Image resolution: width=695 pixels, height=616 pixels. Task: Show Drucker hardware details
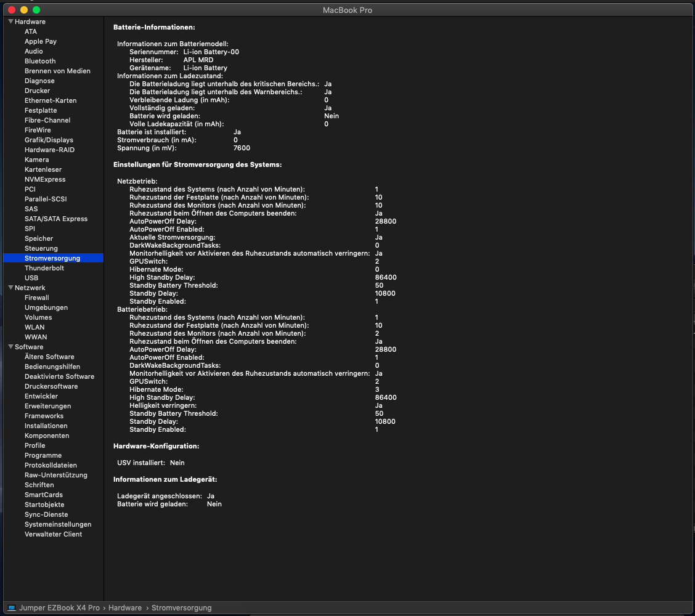point(37,91)
